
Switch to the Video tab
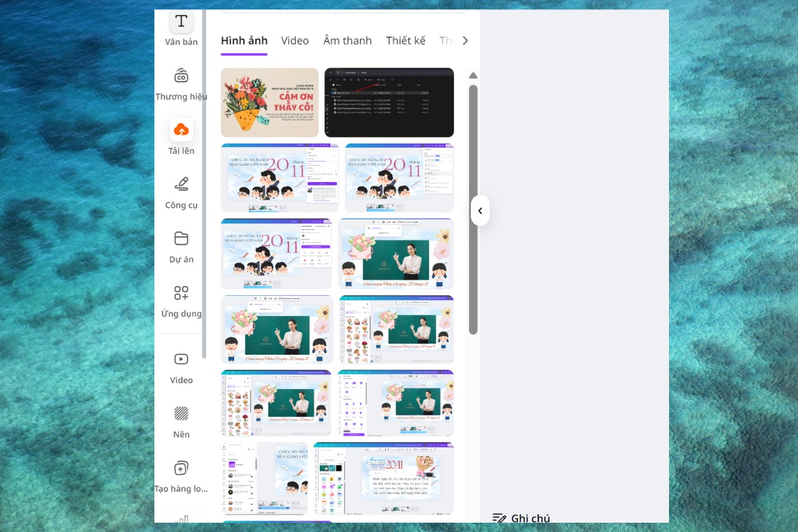click(x=295, y=41)
